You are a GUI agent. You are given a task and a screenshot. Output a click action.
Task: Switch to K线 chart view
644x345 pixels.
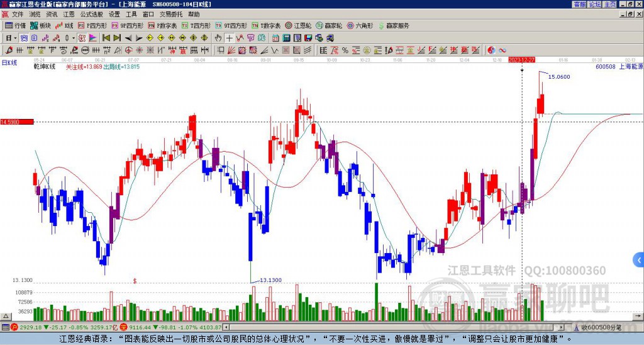pyautogui.click(x=64, y=25)
